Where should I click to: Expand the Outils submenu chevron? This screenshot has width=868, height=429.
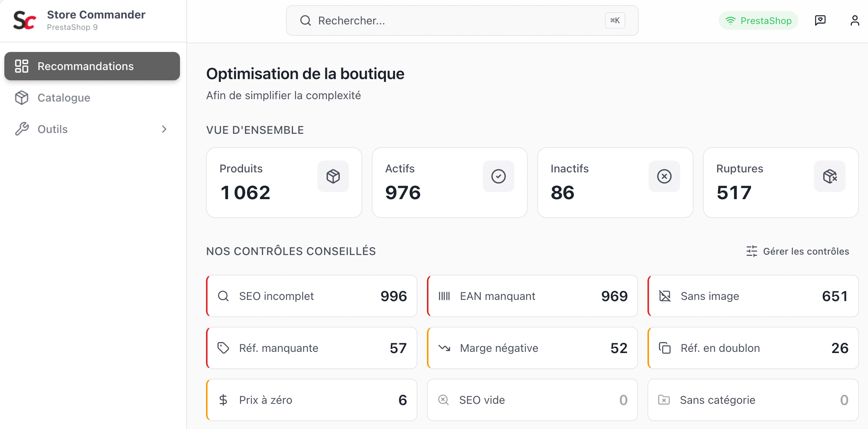pos(164,129)
